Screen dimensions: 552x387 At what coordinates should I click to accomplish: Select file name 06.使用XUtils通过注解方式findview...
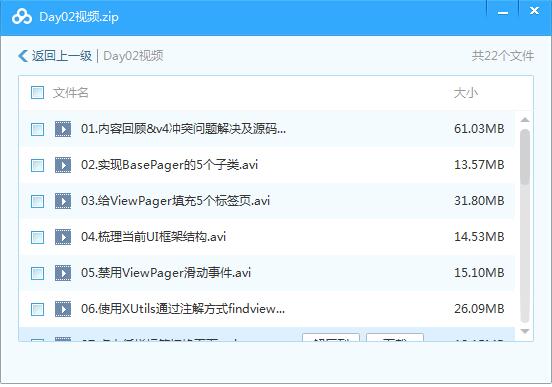(183, 309)
